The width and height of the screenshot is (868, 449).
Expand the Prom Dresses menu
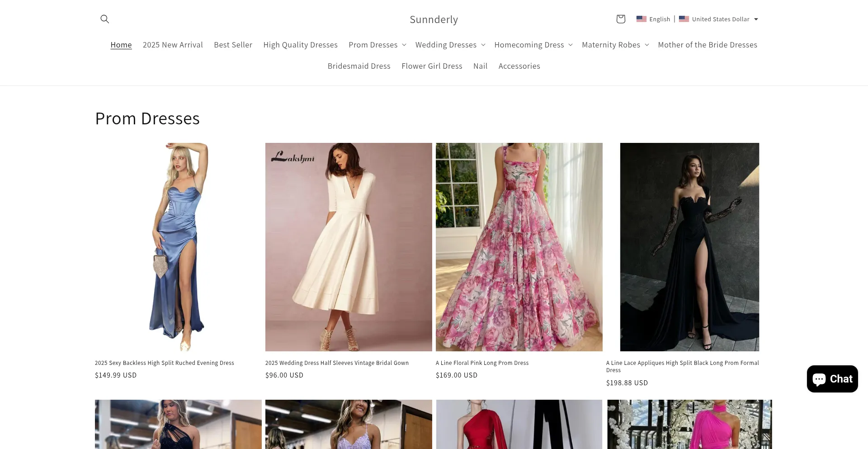coord(377,45)
